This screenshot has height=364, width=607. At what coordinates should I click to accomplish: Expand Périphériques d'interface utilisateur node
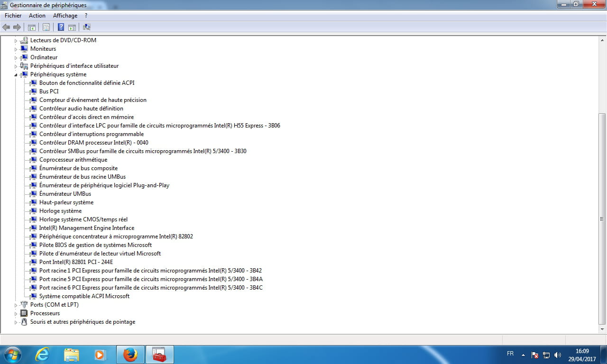click(x=16, y=66)
